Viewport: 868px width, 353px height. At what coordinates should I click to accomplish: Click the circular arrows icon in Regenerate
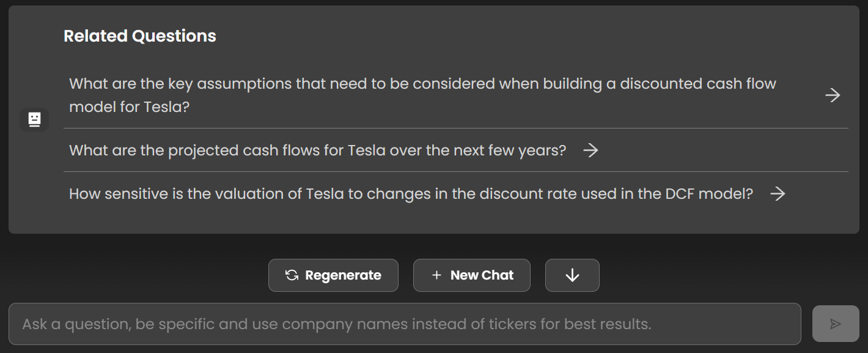click(292, 275)
